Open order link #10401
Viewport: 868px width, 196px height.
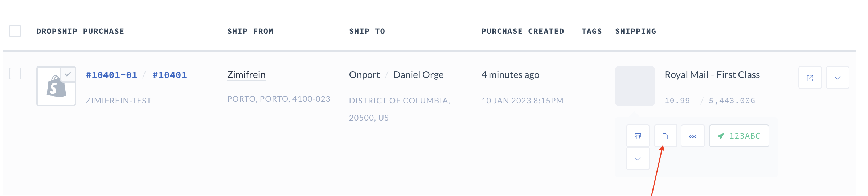point(169,75)
